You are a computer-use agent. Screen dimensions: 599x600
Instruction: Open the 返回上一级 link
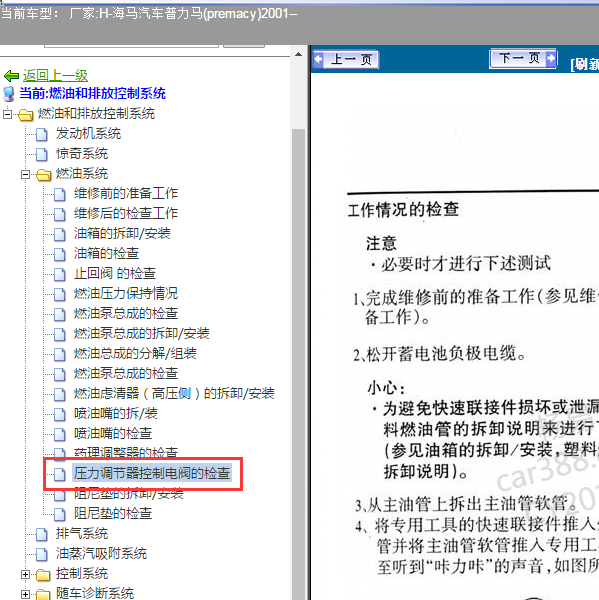[55, 75]
